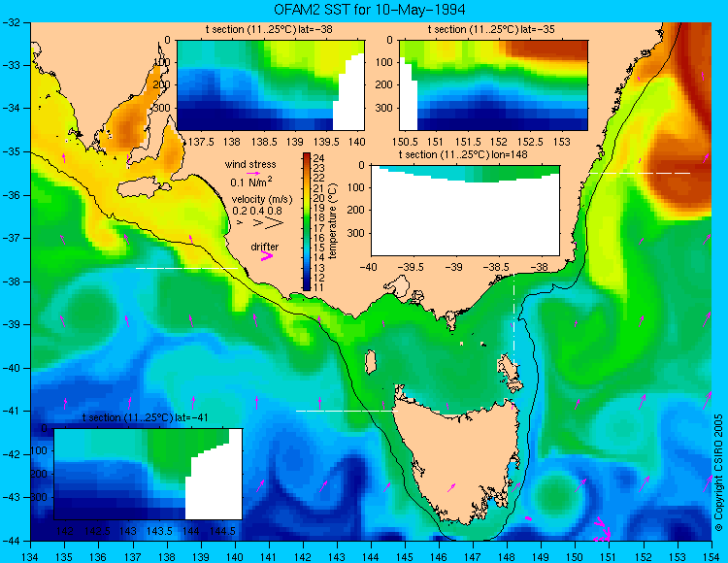This screenshot has width=728, height=563.
Task: Select the rotated 'temperature (°C)' label
Action: point(332,221)
